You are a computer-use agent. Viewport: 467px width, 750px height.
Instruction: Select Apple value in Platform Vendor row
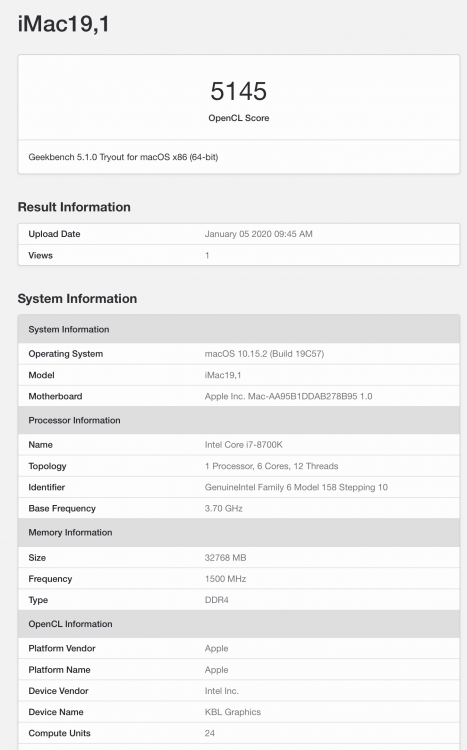click(216, 649)
